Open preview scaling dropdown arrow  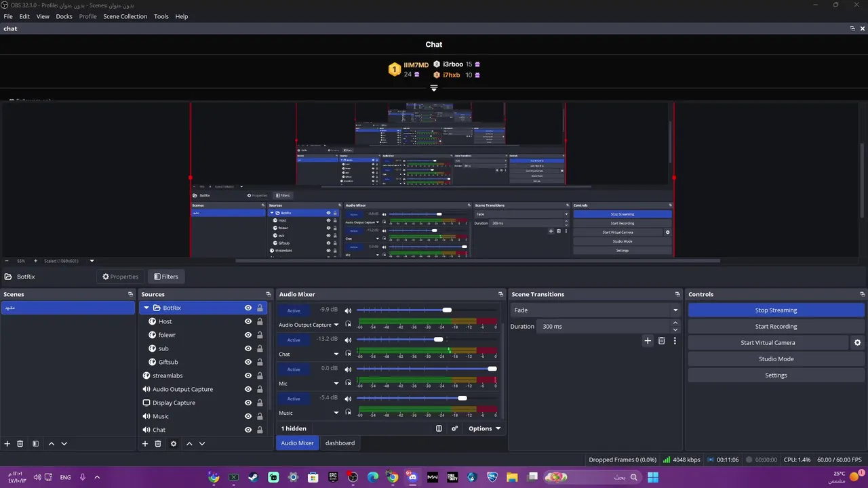[x=92, y=261]
